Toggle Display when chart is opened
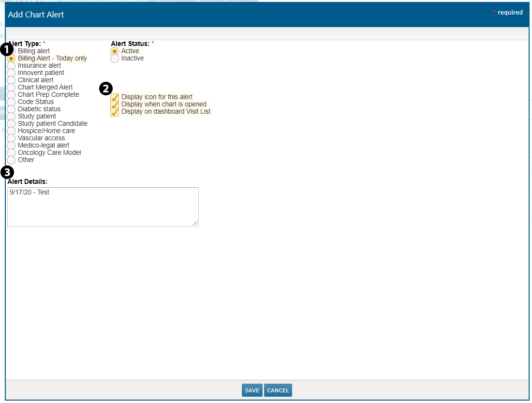This screenshot has width=532, height=403. coord(115,104)
